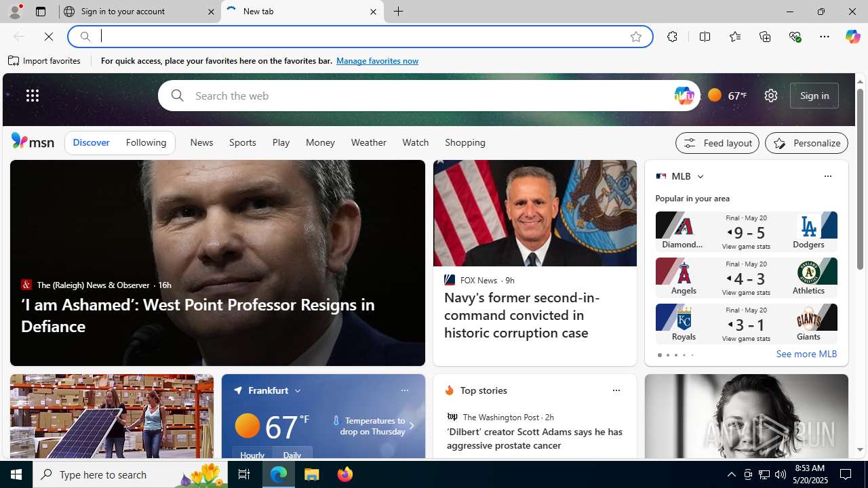Image resolution: width=868 pixels, height=488 pixels.
Task: Open the Weather section
Action: point(368,142)
